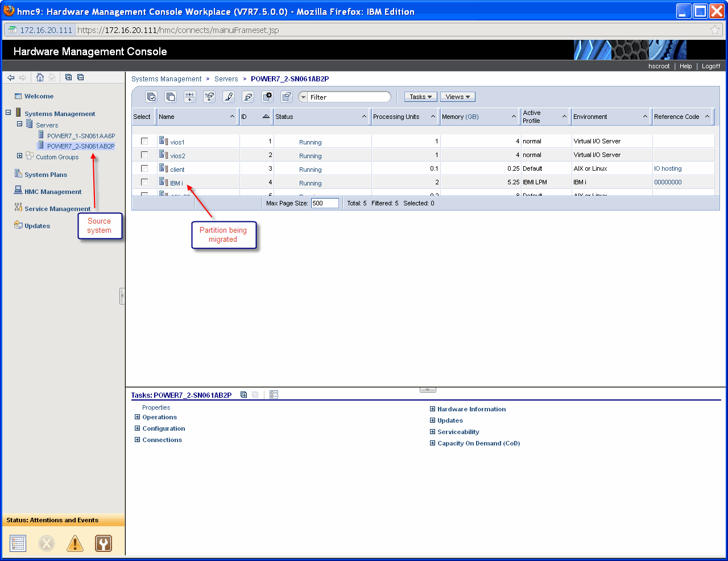Open the Tasks dropdown menu
The image size is (728, 561).
420,97
